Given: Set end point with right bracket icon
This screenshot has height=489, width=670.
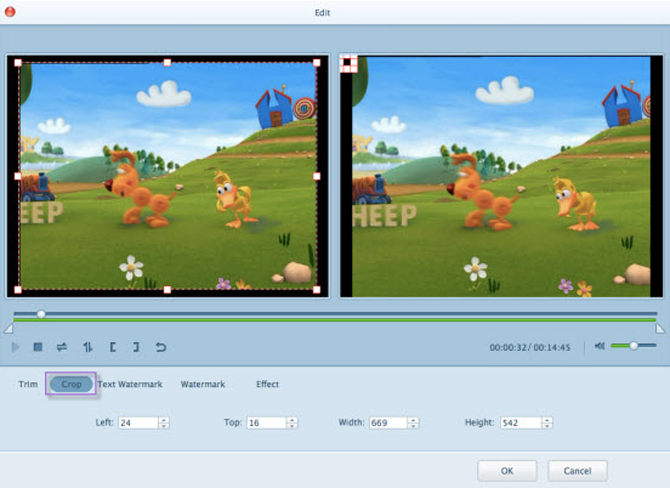Looking at the screenshot, I should coord(136,347).
